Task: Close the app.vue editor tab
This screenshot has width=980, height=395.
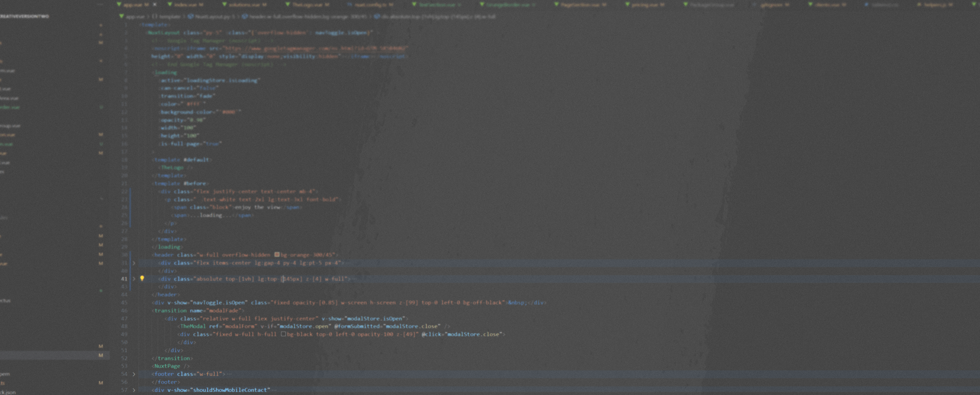Action: pyautogui.click(x=155, y=5)
